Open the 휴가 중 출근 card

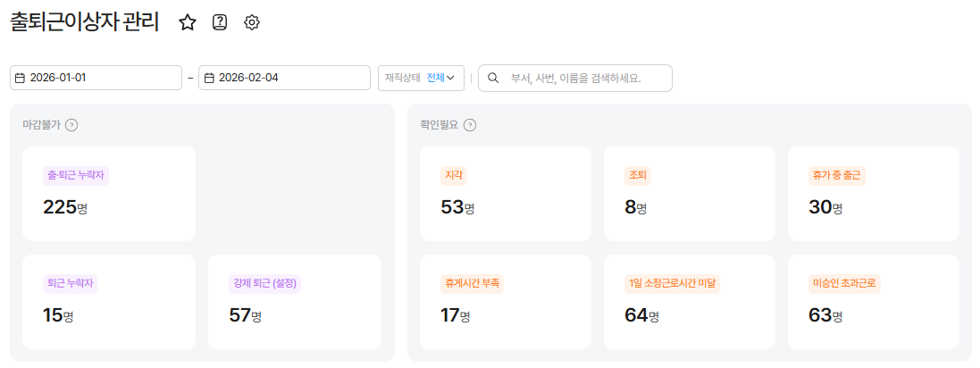[873, 194]
